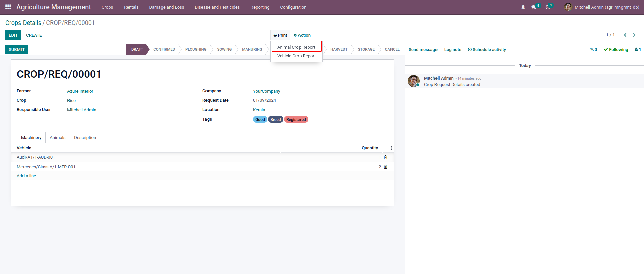Click the Registered tag
This screenshot has height=274, width=644.
coord(296,120)
